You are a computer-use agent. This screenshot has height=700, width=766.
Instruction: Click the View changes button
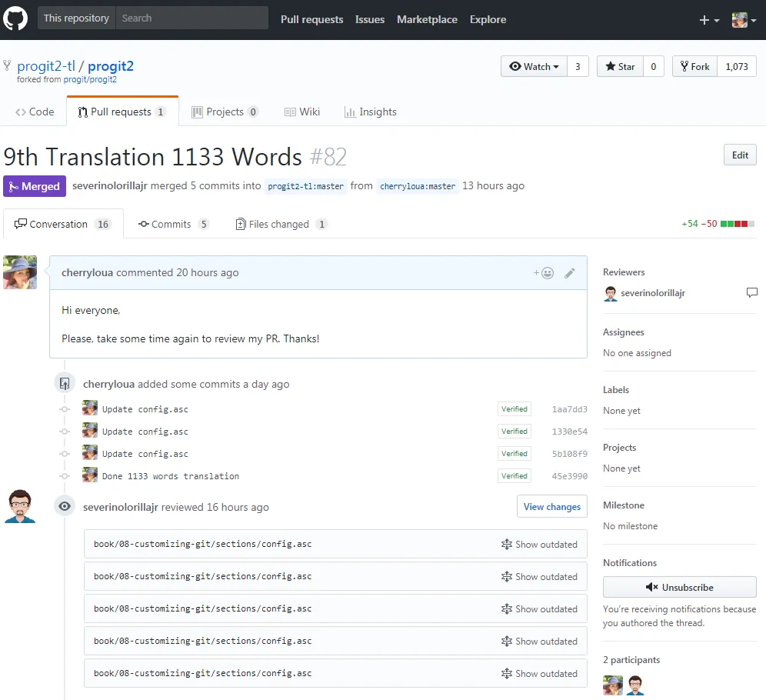tap(552, 507)
